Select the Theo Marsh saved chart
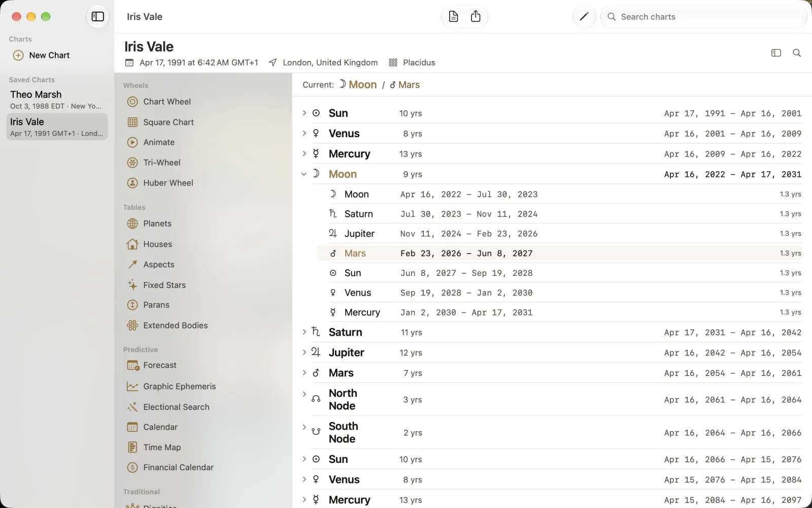The width and height of the screenshot is (812, 508). (57, 100)
